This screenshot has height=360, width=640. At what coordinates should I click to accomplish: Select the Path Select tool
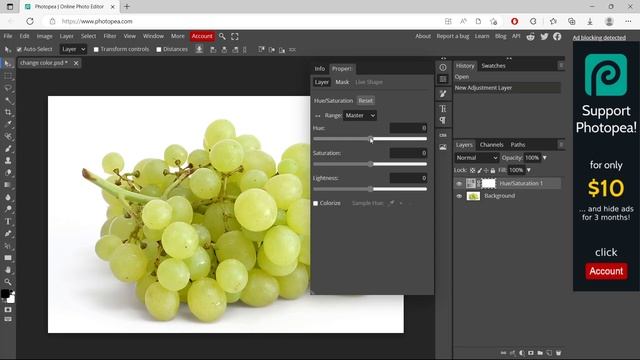click(x=8, y=246)
